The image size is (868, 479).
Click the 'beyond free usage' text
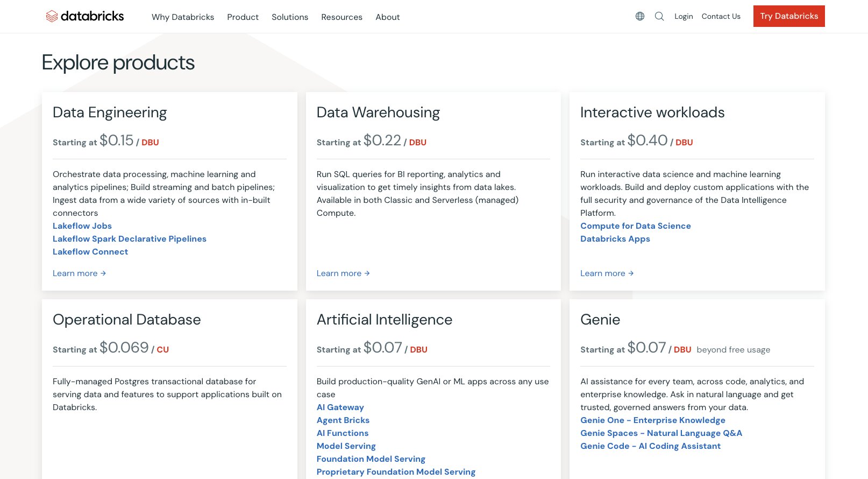(734, 350)
